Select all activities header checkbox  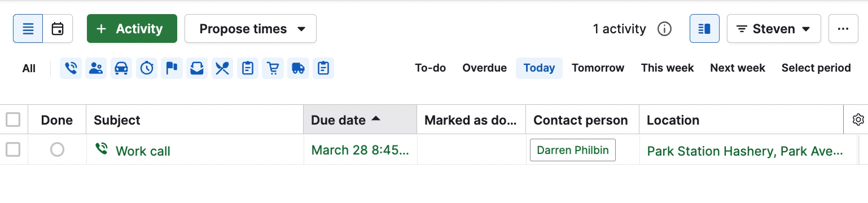click(x=13, y=120)
